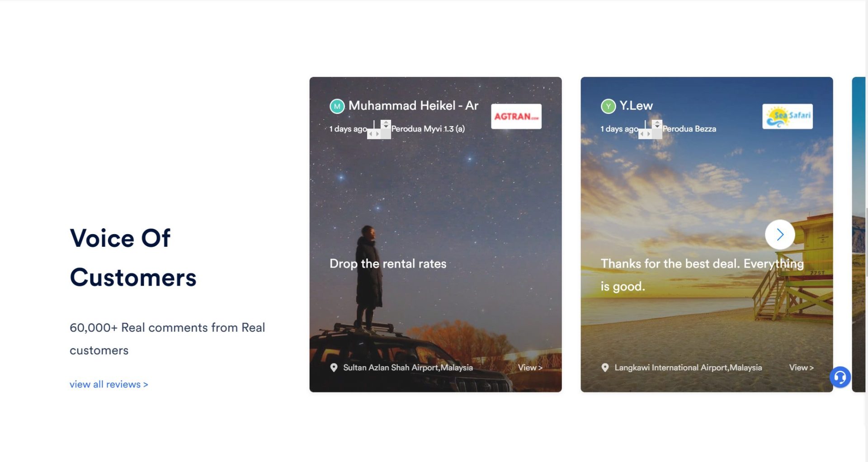868x462 pixels.
Task: Click the Sea Safari company logo
Action: [x=788, y=117]
